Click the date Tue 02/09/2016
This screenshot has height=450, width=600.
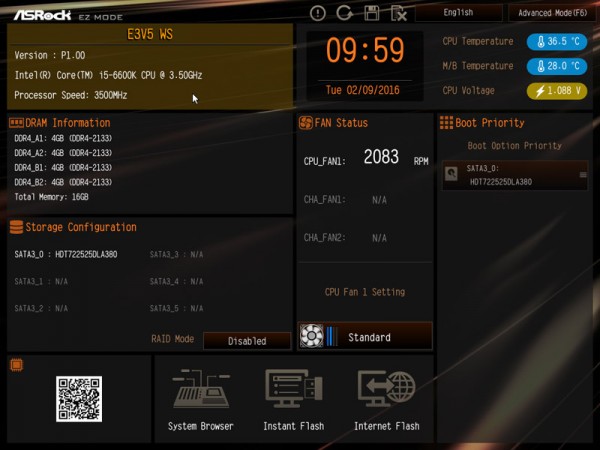point(362,90)
